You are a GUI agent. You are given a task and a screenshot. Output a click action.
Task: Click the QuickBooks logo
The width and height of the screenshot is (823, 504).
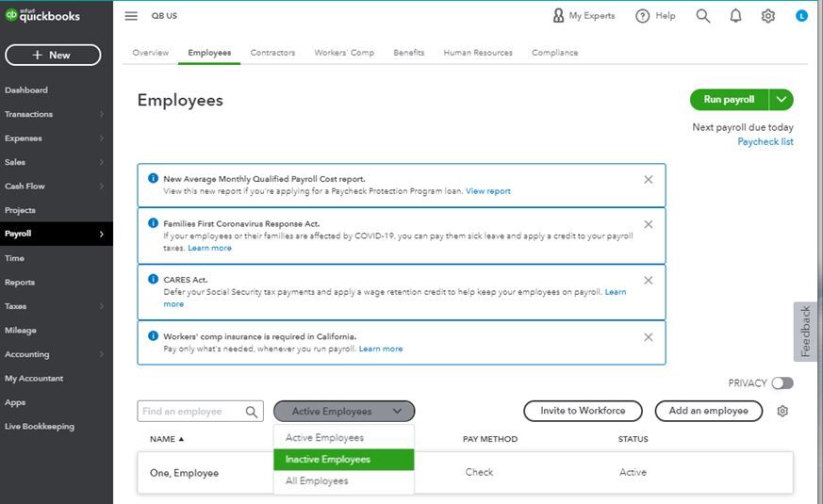point(42,15)
